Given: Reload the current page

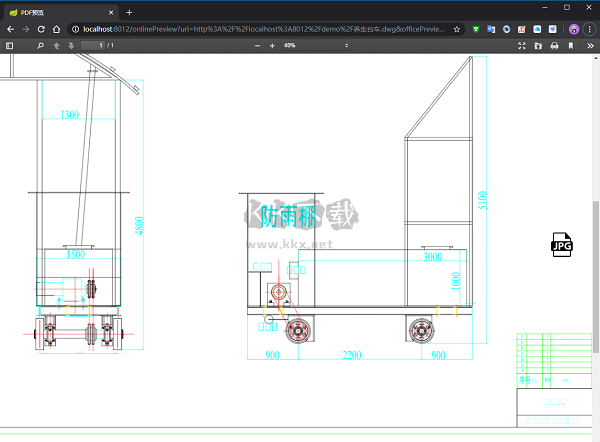Looking at the screenshot, I should click(x=41, y=29).
